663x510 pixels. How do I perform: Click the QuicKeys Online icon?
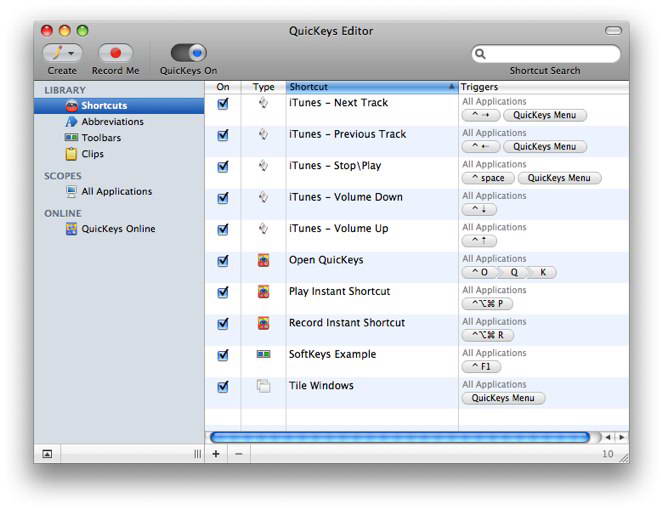coord(71,229)
